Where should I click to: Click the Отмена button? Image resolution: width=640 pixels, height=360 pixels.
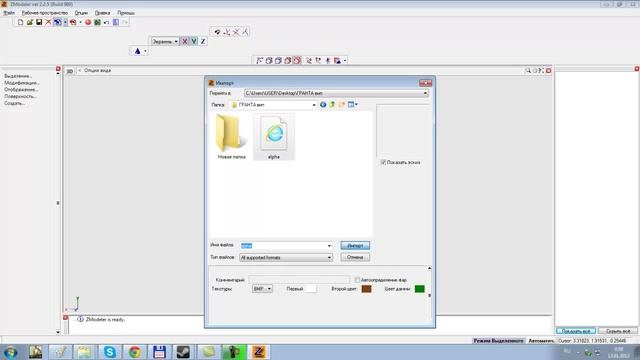355,257
